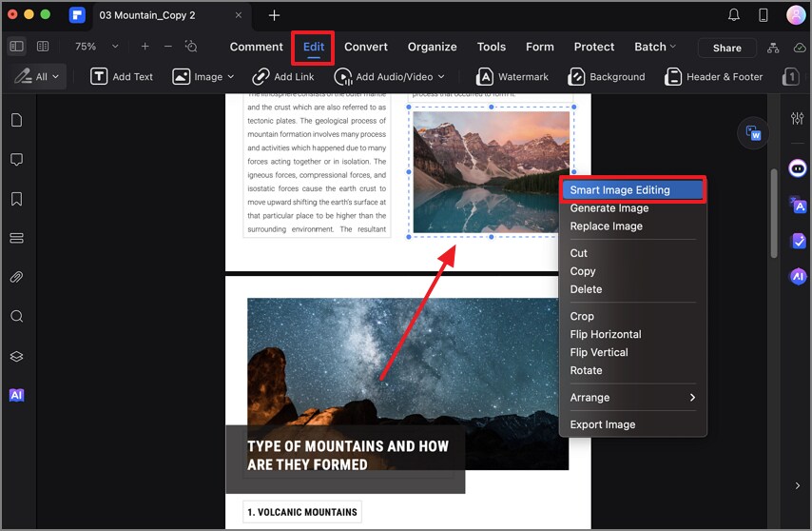The height and width of the screenshot is (531, 812).
Task: Open the form fields list icon in sidebar
Action: coord(16,238)
